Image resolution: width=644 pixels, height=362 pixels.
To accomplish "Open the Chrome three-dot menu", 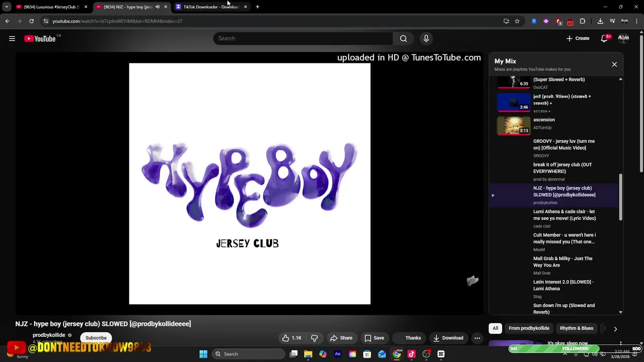I will [x=637, y=21].
